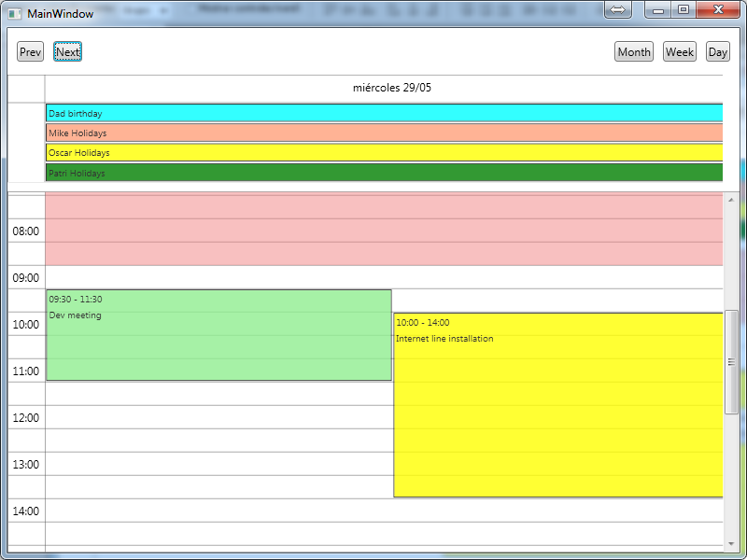Open the Dad birthday all-day event
Image resolution: width=747 pixels, height=560 pixels.
[x=384, y=113]
